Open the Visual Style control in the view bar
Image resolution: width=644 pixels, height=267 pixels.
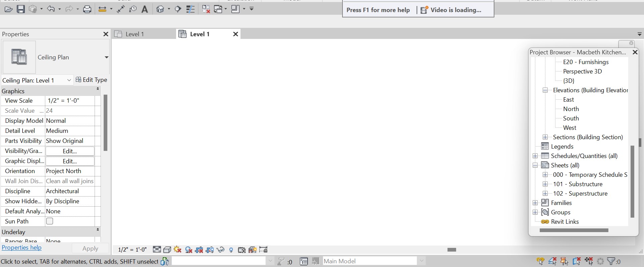tap(167, 250)
